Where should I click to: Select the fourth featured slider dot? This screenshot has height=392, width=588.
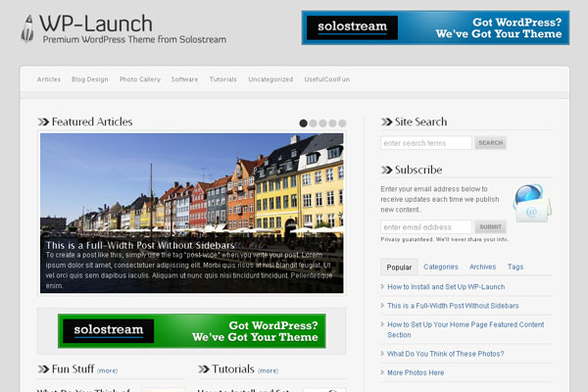click(332, 123)
